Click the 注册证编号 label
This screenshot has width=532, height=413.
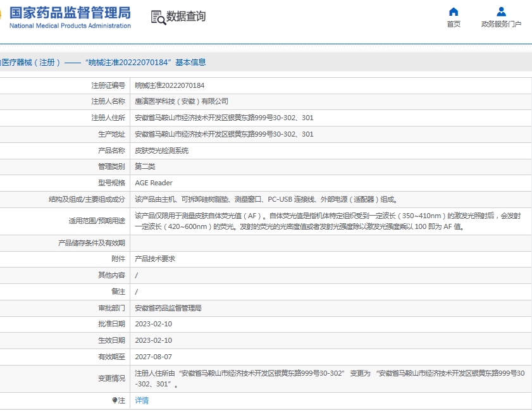pyautogui.click(x=108, y=85)
